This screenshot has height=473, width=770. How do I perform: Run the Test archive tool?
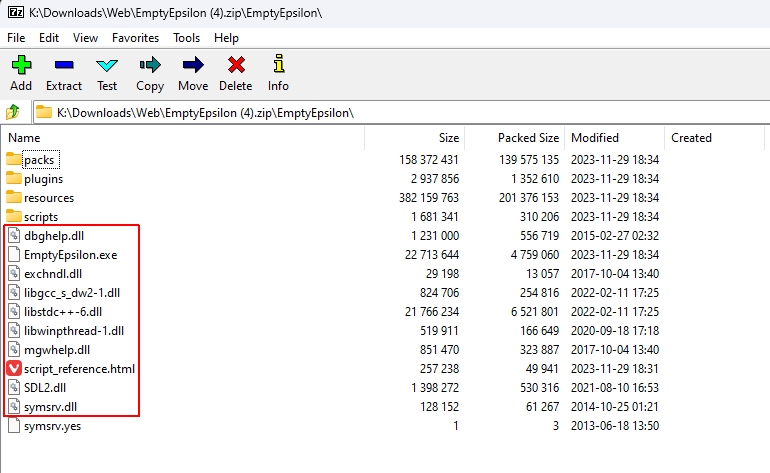point(107,65)
